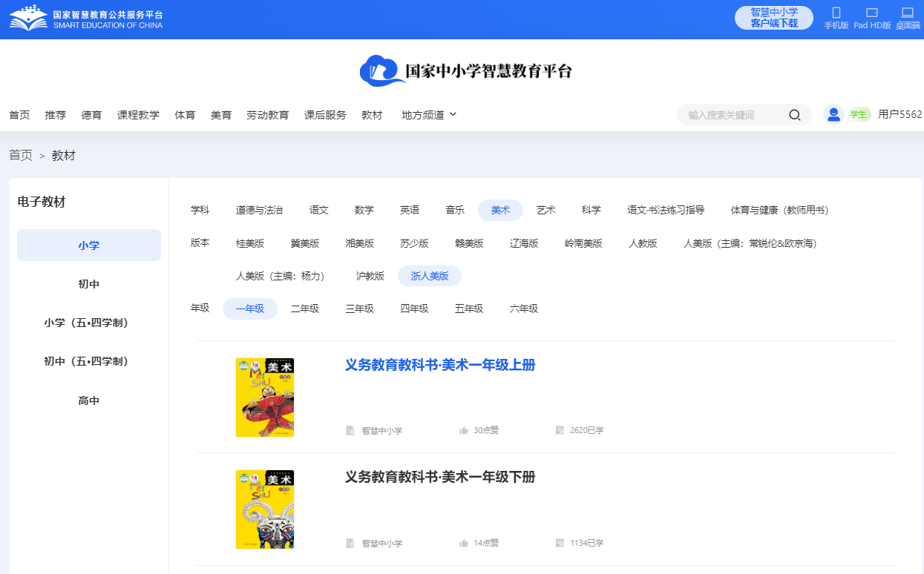Select grade 二年级
Viewport: 924px width, 574px height.
click(305, 309)
